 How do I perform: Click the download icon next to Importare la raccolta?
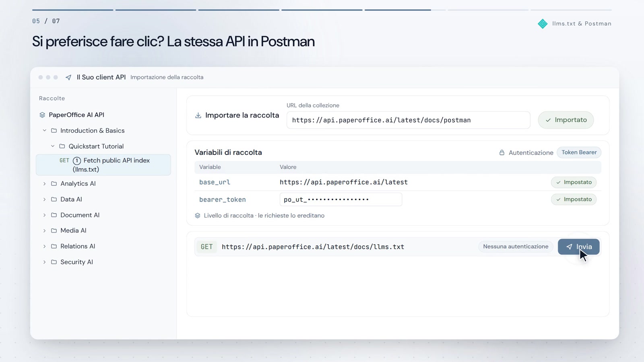coord(198,115)
